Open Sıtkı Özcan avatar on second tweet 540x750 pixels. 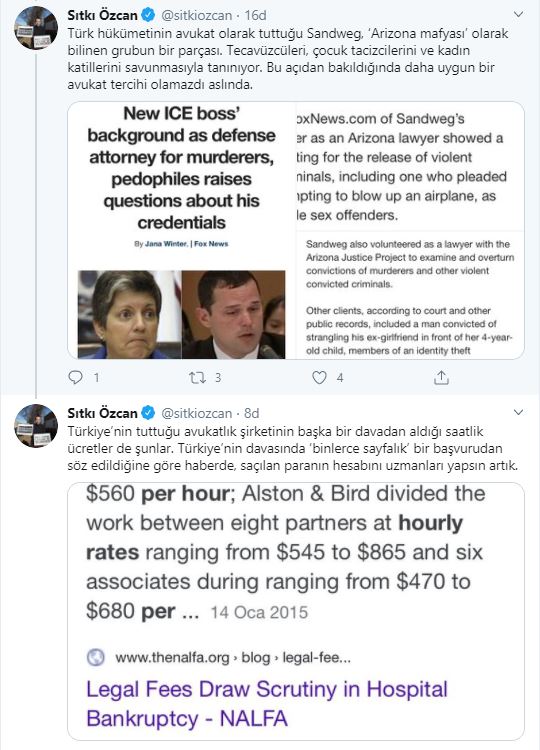point(36,426)
